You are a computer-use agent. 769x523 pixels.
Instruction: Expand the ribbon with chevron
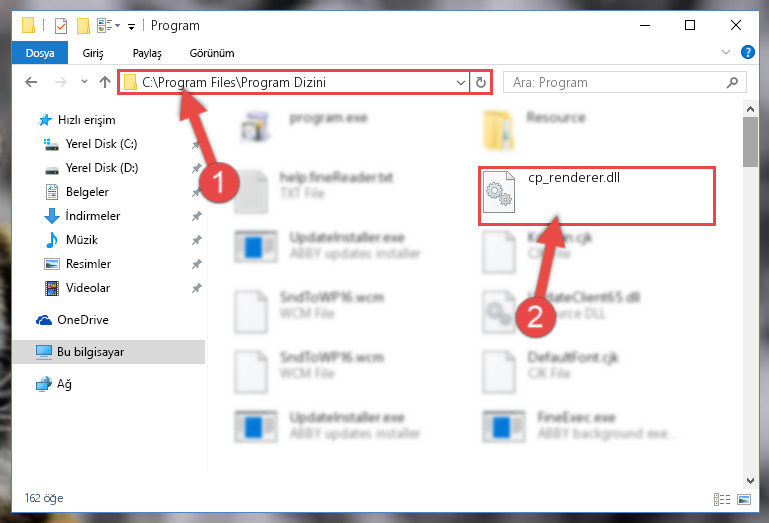[725, 52]
